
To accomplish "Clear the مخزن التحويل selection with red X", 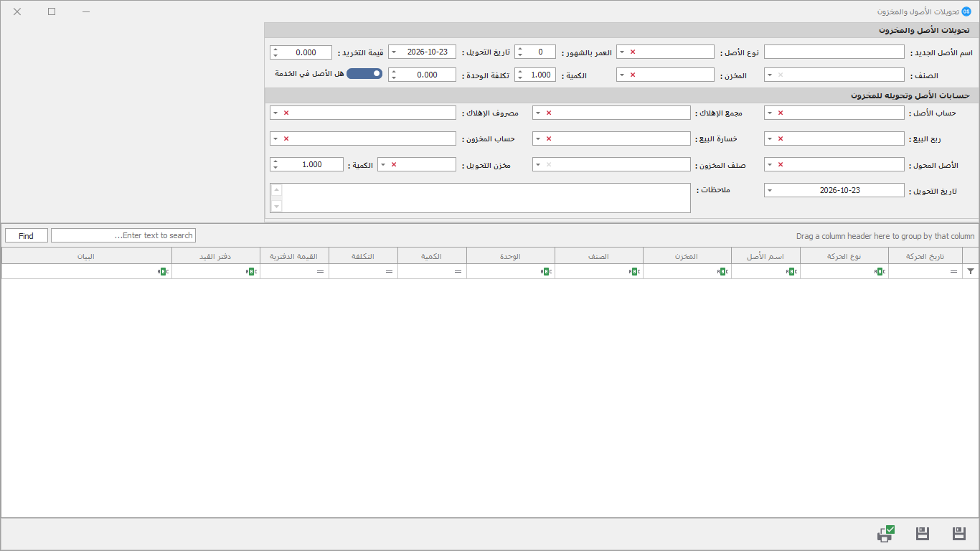I will tap(394, 165).
